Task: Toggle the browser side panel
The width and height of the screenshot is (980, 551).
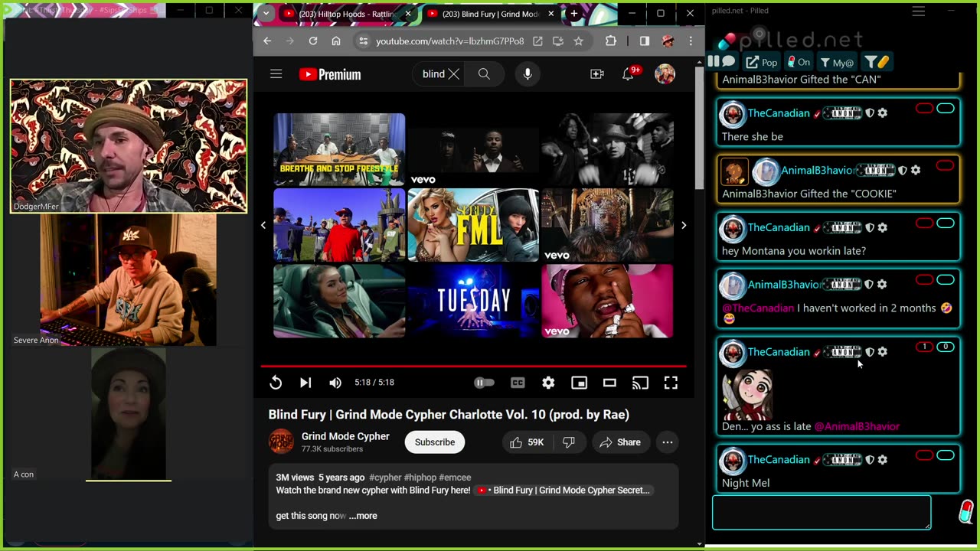Action: pyautogui.click(x=645, y=41)
